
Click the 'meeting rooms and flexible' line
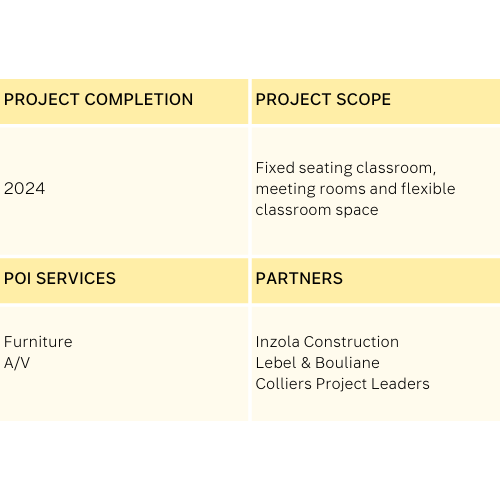[x=355, y=189]
